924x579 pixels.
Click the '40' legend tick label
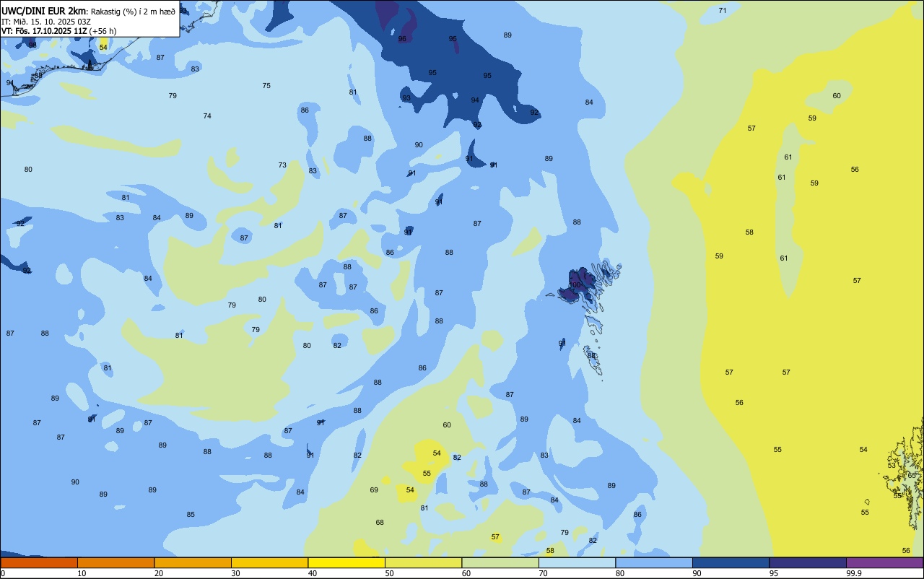click(313, 573)
